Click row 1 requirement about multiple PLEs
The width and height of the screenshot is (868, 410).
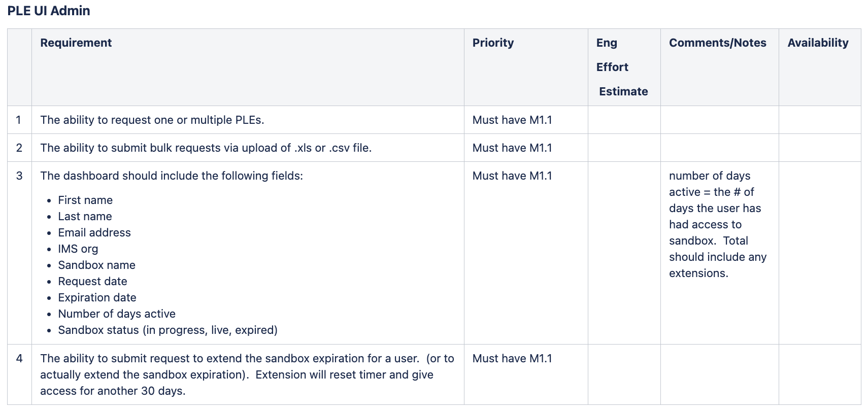point(152,120)
